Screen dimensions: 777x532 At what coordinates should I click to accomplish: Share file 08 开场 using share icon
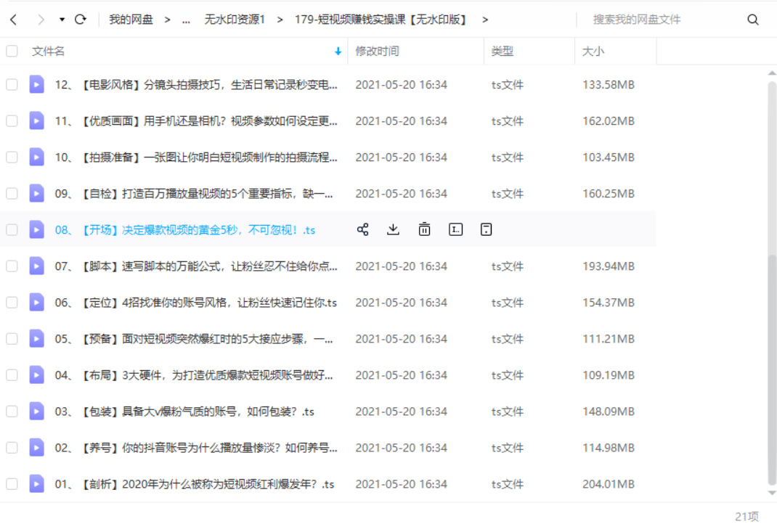[363, 229]
